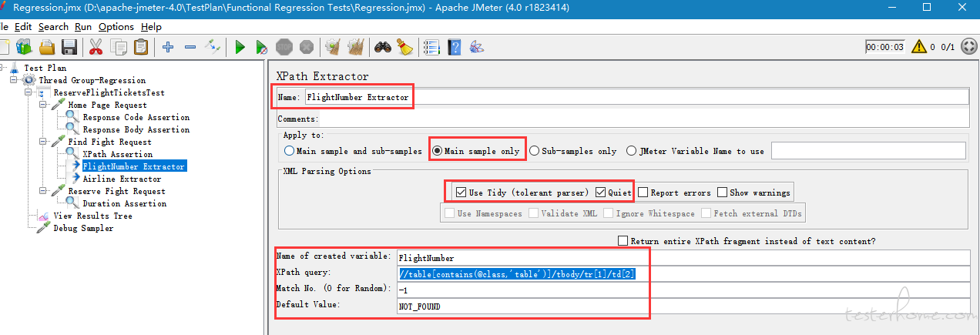This screenshot has width=980, height=335.
Task: Click the Name field containing FlightNumber Extractor
Action: (x=636, y=97)
